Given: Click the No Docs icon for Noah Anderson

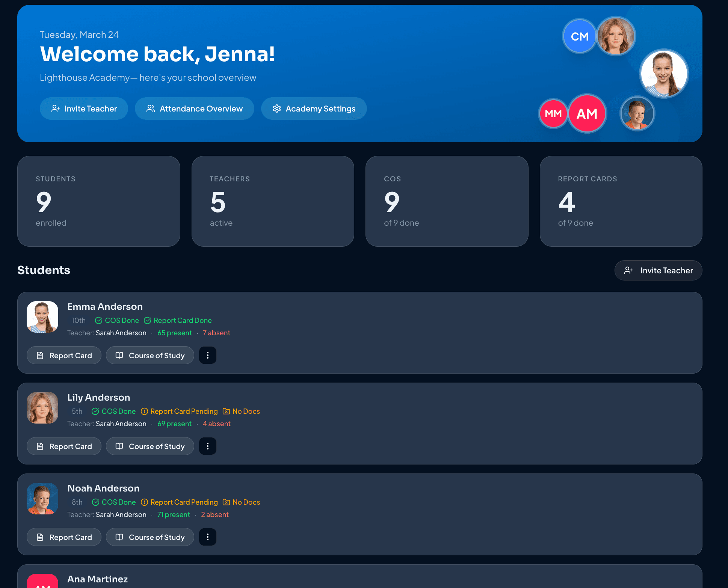Looking at the screenshot, I should click(x=227, y=502).
